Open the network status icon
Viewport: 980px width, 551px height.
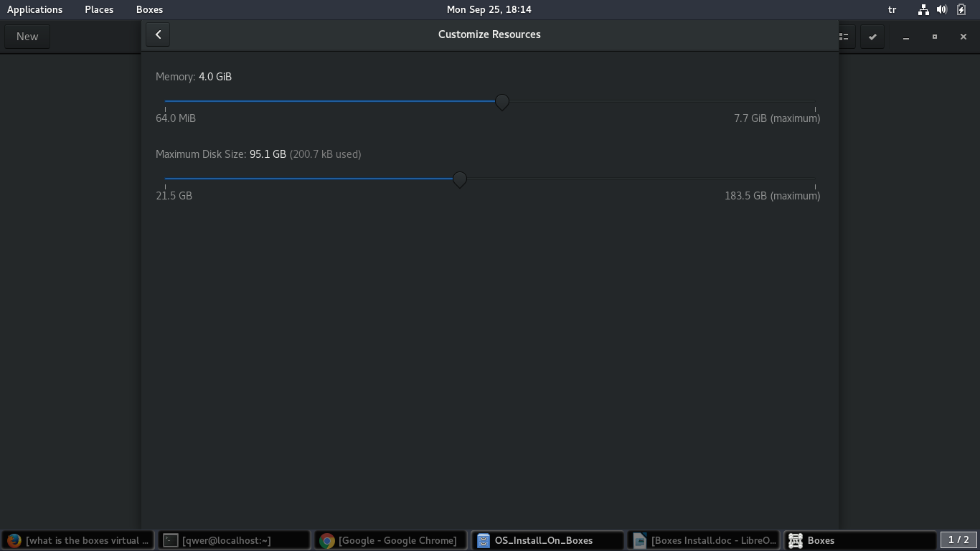[923, 9]
